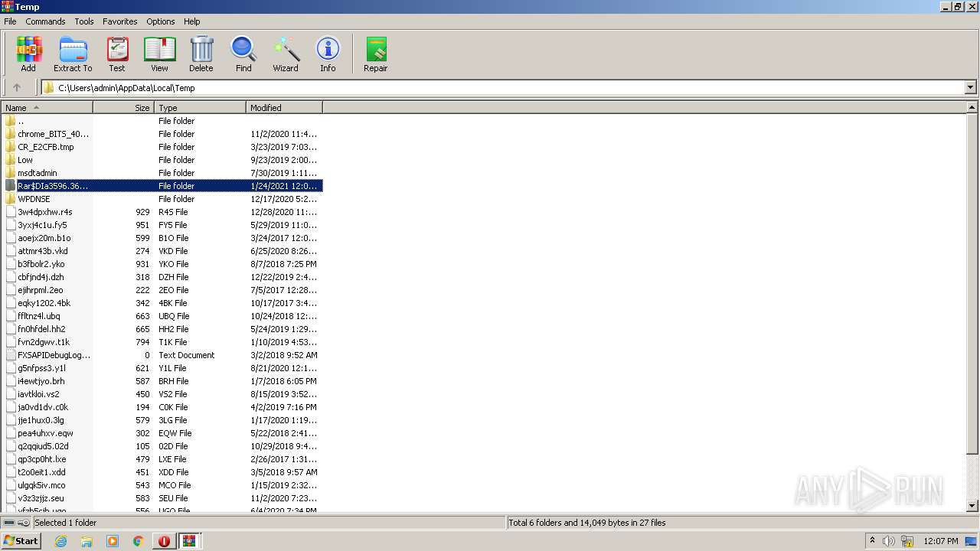Select WinRAR taskbar button
Screen dimensions: 980x551
coord(189,541)
